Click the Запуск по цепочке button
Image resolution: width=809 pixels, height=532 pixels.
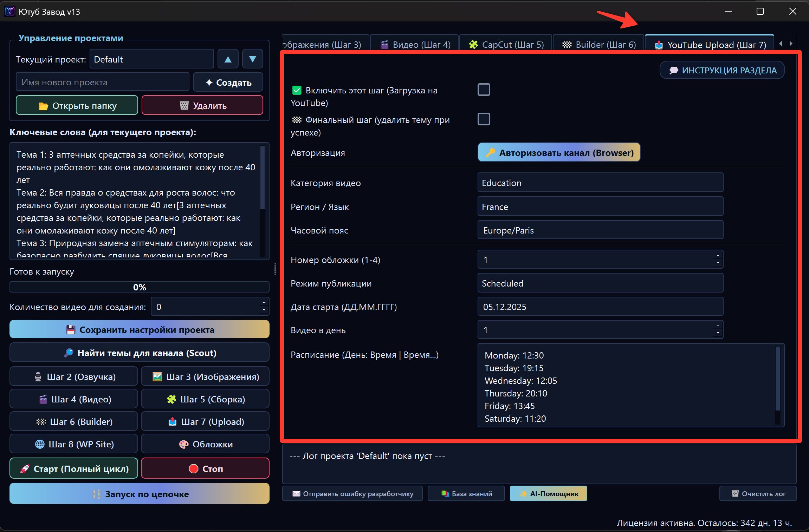tap(140, 494)
